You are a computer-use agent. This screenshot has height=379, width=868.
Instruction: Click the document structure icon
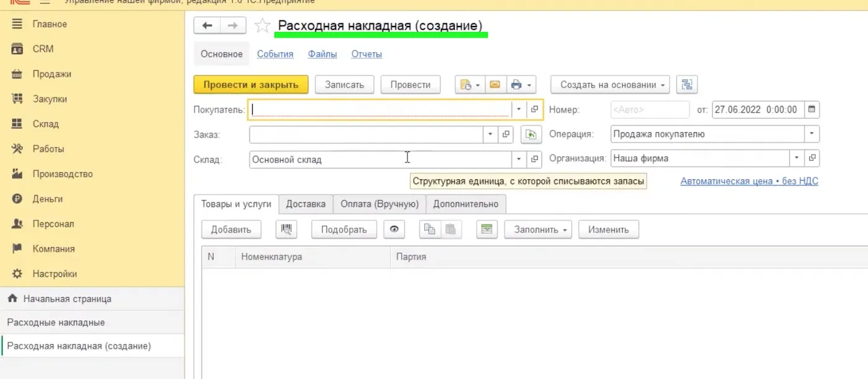point(687,85)
